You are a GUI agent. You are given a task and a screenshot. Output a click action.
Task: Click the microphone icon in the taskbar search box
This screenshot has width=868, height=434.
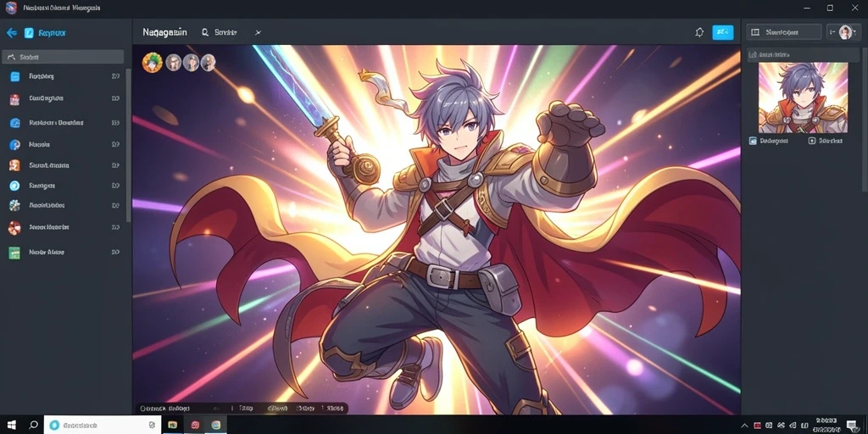152,425
